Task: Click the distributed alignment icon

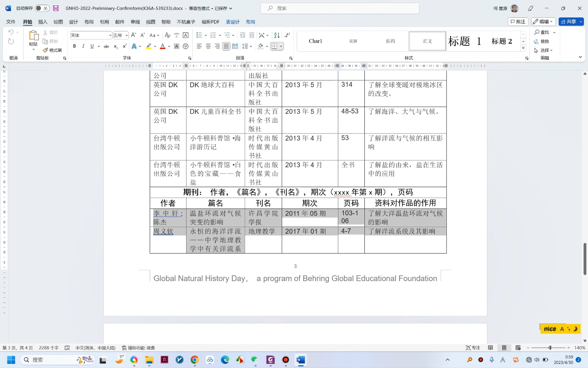Action: pos(235,46)
